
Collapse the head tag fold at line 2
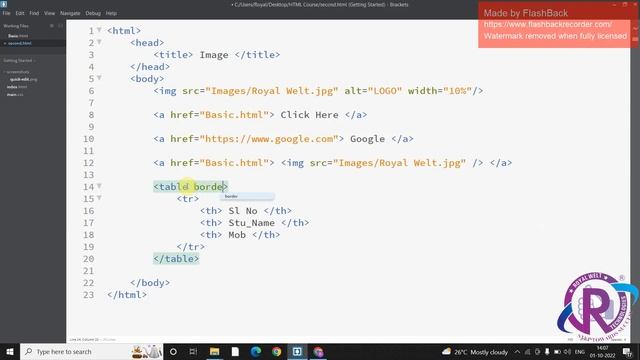(99, 42)
